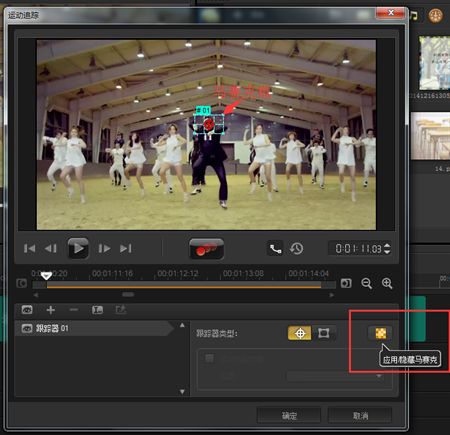The image size is (450, 435).
Task: Select the point tracker type button
Action: coord(299,333)
